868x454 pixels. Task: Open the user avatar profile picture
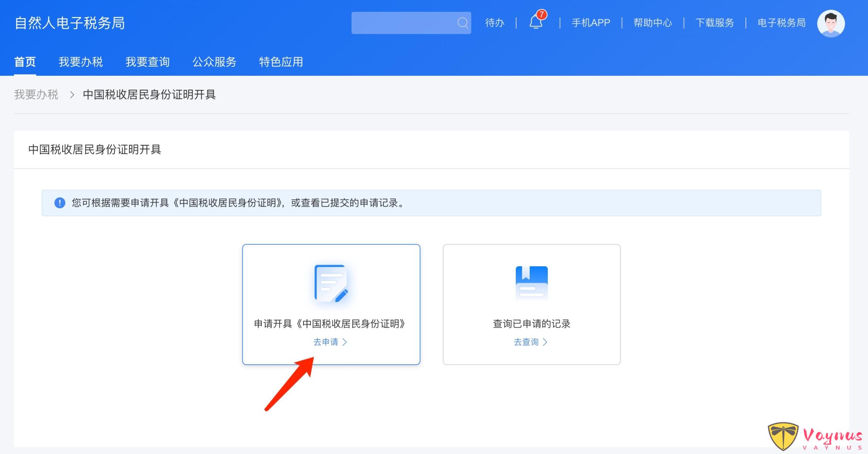point(830,23)
